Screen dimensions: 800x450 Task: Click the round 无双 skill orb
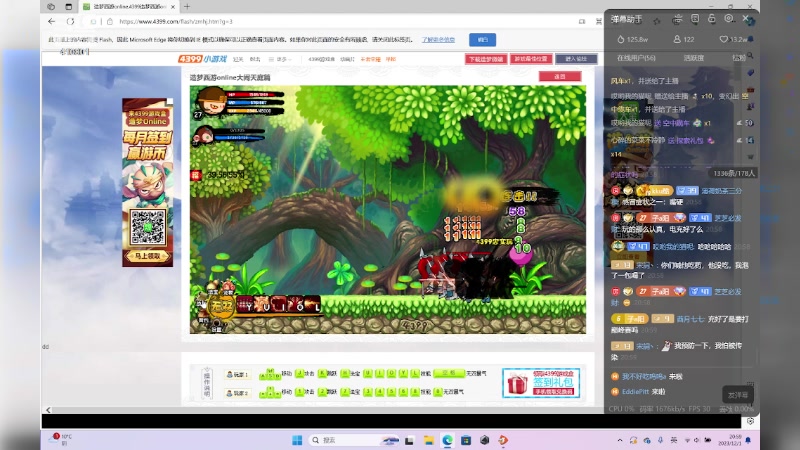tap(222, 307)
